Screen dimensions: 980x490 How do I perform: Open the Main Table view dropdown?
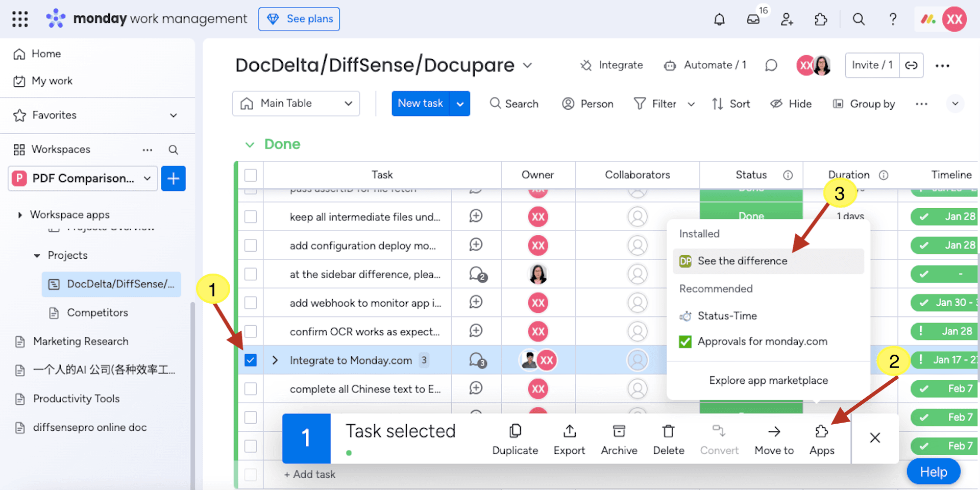[296, 104]
